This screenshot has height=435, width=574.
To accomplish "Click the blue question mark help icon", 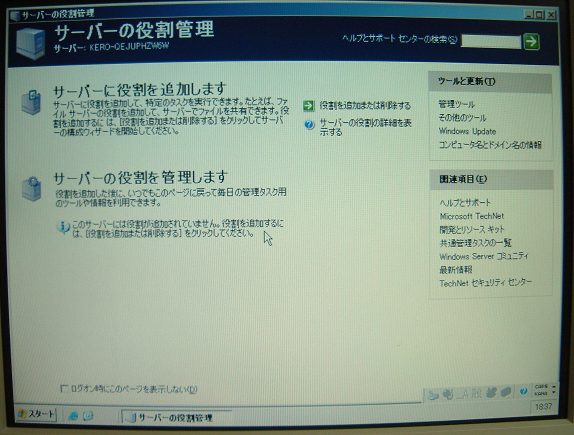I will (x=309, y=125).
